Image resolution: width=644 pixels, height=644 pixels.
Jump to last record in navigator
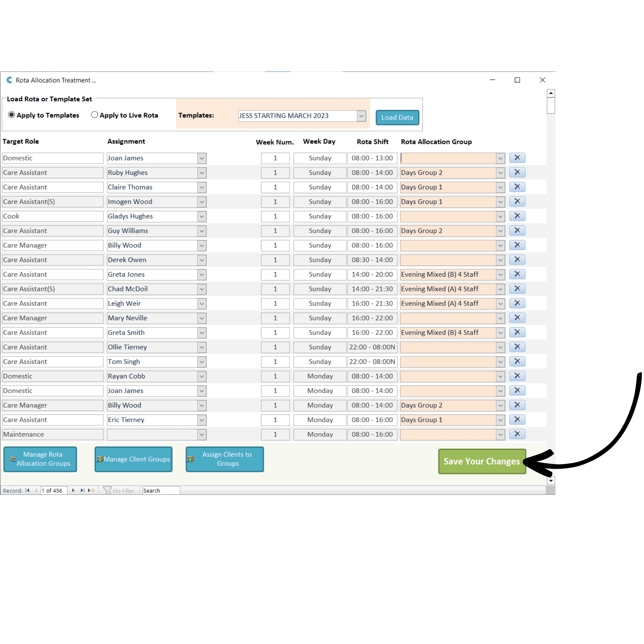[82, 490]
